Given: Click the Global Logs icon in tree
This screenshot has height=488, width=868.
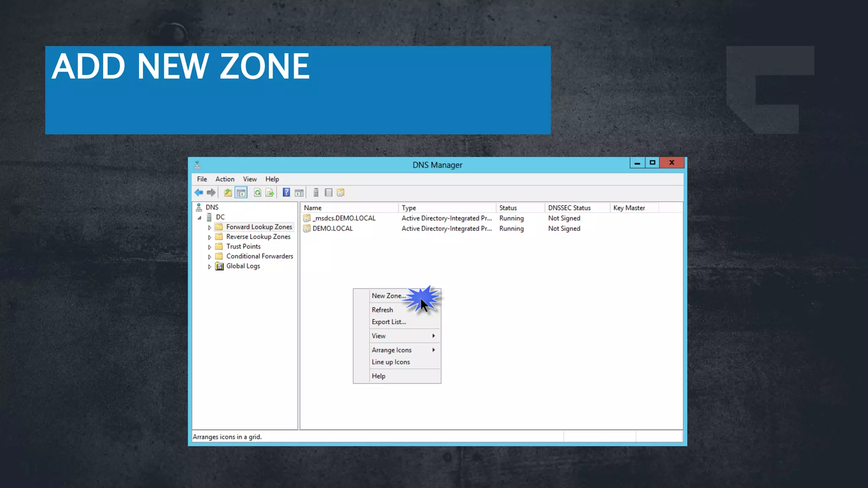Looking at the screenshot, I should click(220, 266).
